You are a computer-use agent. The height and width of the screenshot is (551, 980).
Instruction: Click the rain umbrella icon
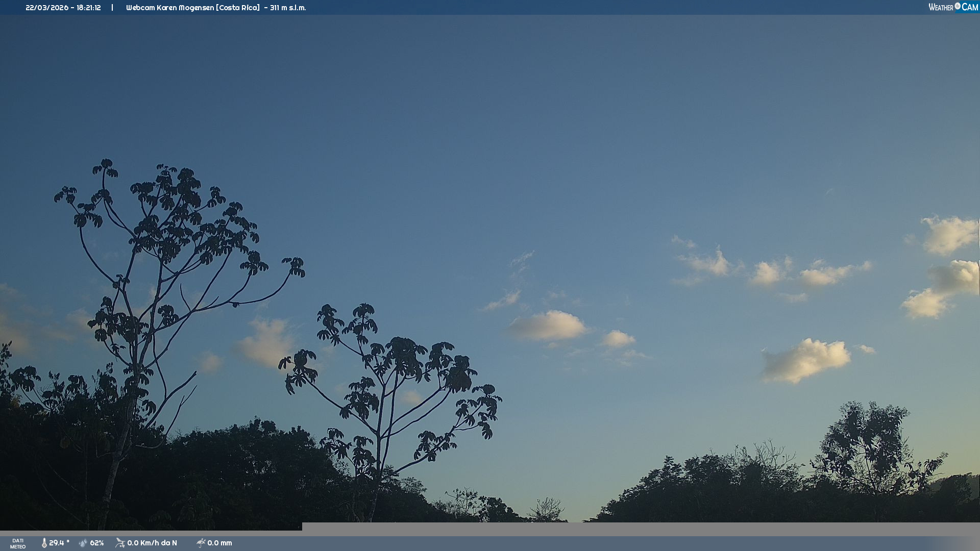click(x=201, y=543)
